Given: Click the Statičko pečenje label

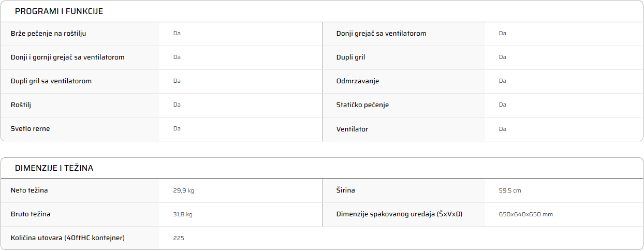Looking at the screenshot, I should click(x=362, y=105).
